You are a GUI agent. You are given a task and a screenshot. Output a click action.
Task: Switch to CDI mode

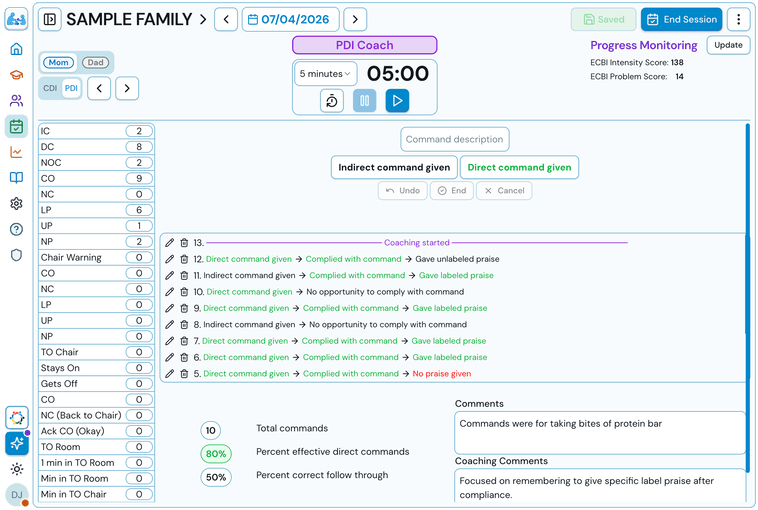point(50,88)
